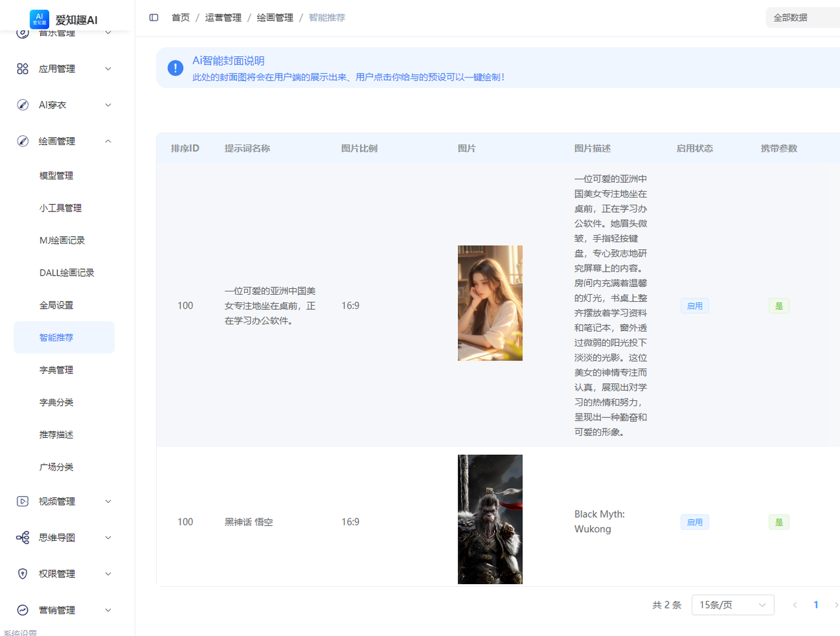This screenshot has width=840, height=636.
Task: Go to pagination page 1
Action: 816,604
